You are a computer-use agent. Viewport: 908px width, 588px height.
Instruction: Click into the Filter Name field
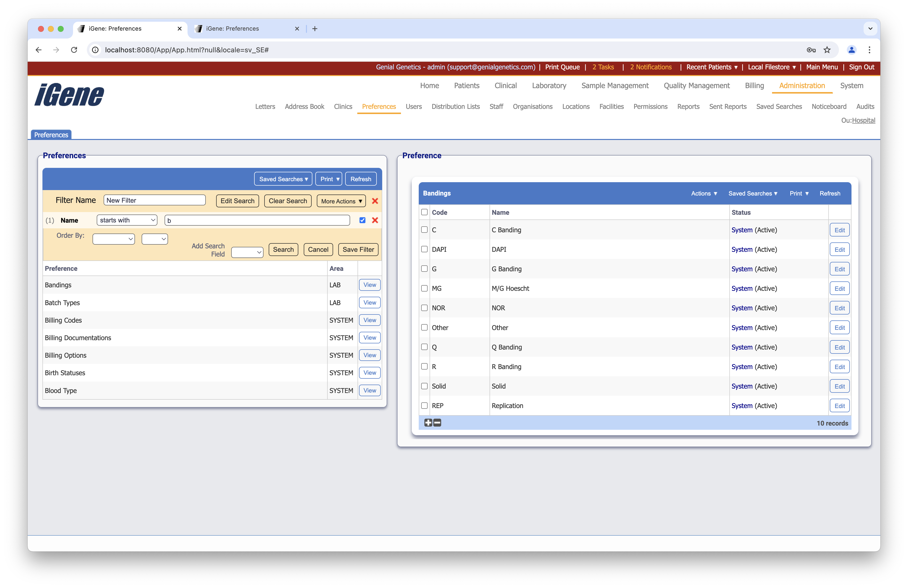point(154,200)
